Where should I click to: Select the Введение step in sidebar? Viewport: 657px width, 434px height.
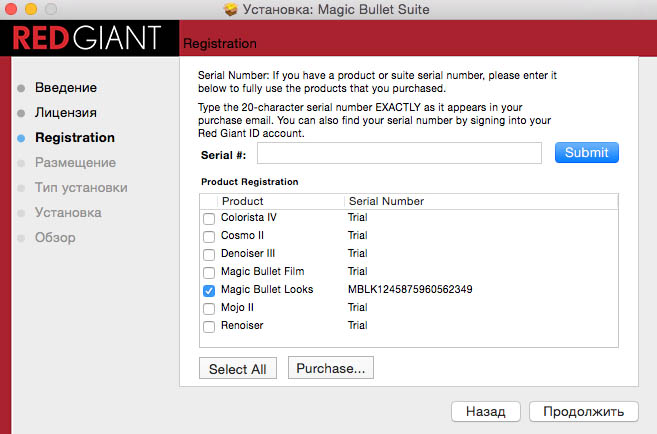pyautogui.click(x=66, y=88)
